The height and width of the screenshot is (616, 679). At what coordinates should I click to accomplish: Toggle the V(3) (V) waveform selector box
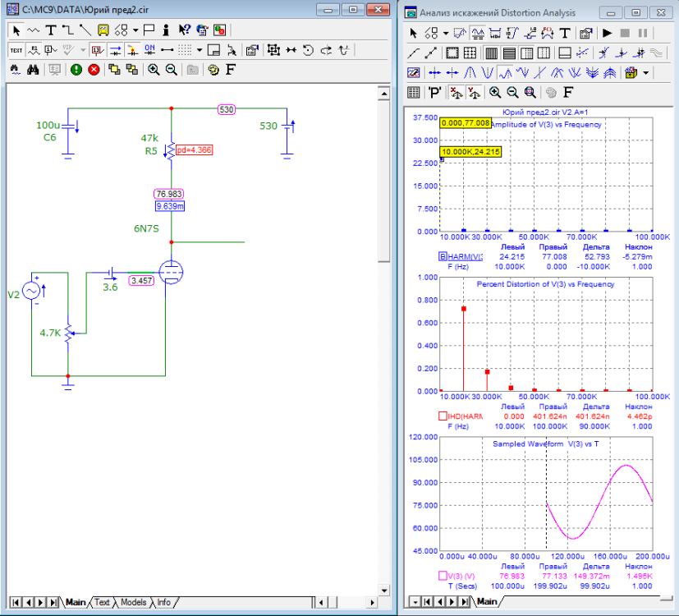pos(442,575)
